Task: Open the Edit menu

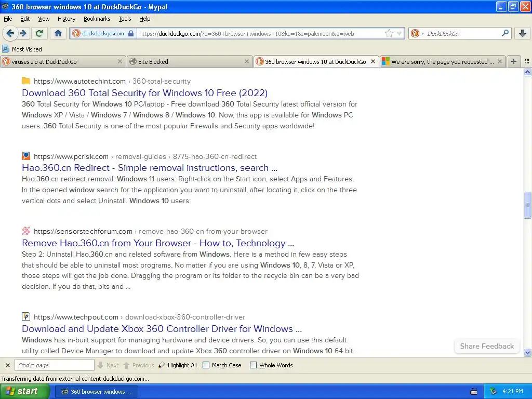Action: pos(25,19)
